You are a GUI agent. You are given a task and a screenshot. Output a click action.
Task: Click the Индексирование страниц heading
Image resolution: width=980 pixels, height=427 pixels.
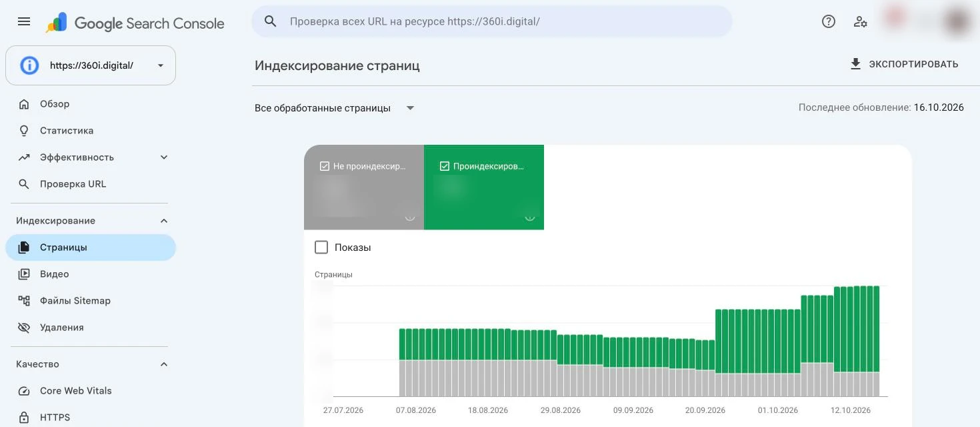click(x=337, y=65)
